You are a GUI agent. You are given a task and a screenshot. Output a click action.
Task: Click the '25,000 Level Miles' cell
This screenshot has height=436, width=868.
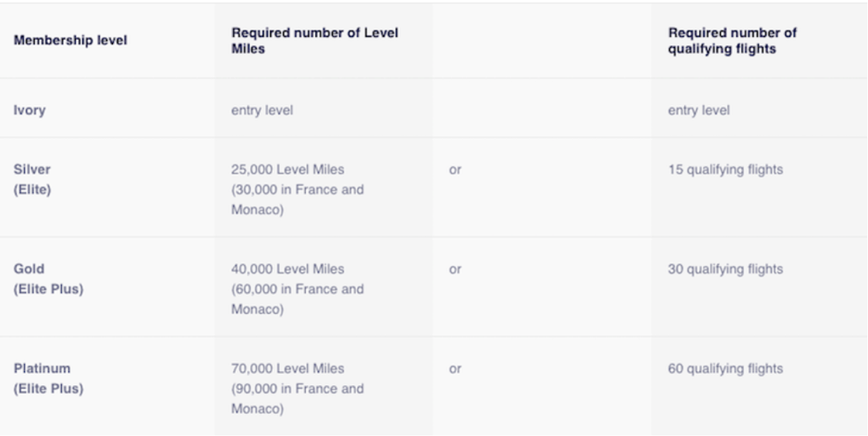[x=287, y=170]
